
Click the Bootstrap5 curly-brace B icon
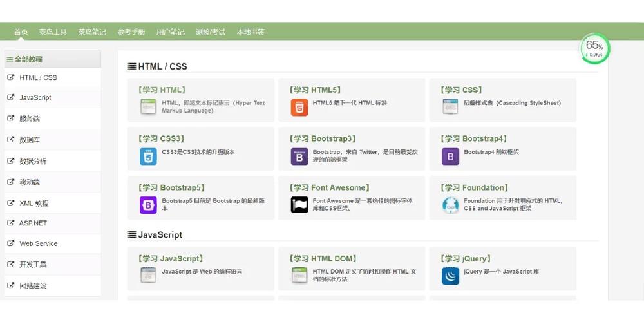[148, 205]
